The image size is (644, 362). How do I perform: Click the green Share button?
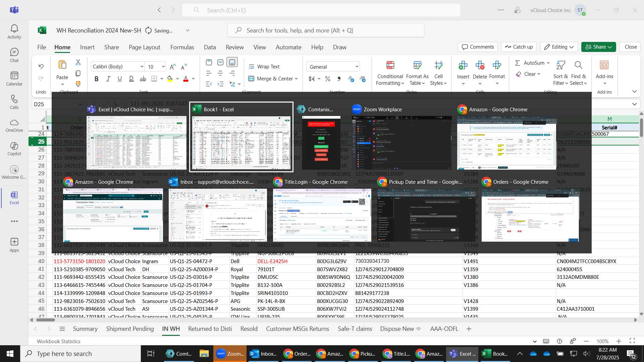pos(598,47)
